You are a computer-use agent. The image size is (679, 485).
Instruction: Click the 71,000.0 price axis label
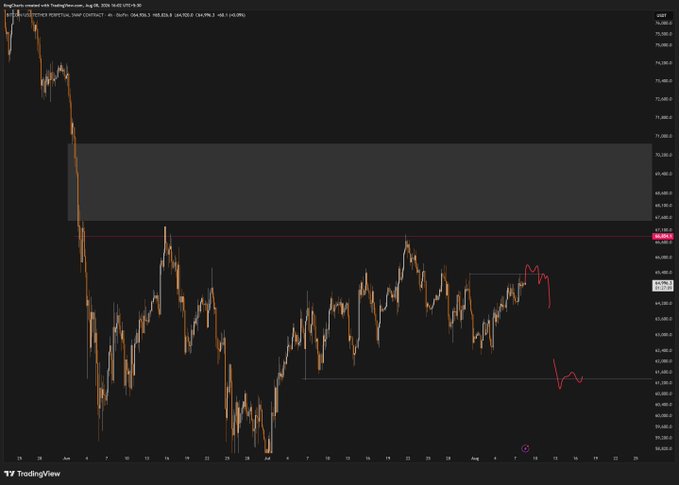(663, 136)
